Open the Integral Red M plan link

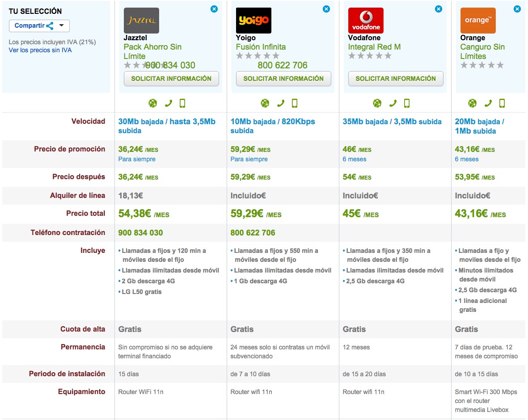tap(374, 47)
